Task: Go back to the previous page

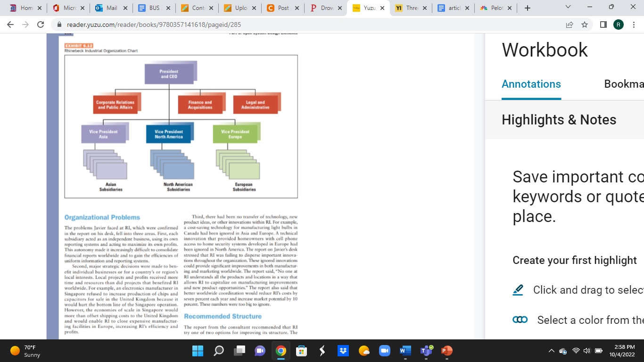Action: (x=10, y=25)
